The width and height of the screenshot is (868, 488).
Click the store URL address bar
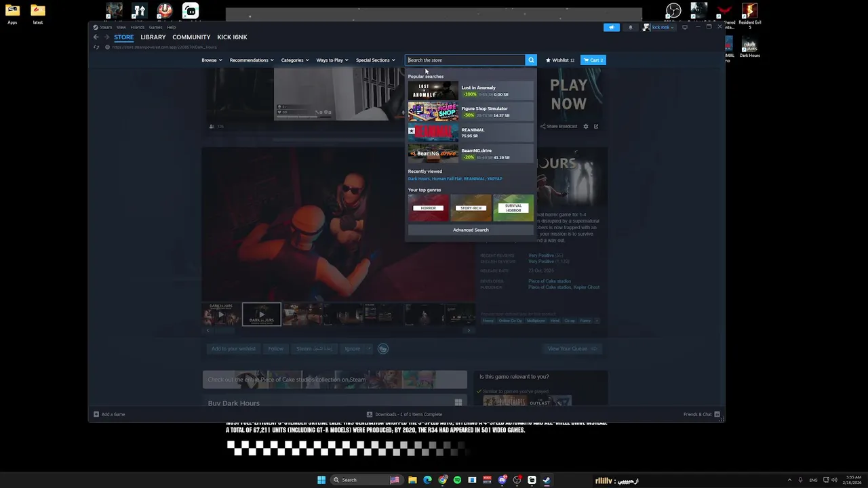[165, 47]
